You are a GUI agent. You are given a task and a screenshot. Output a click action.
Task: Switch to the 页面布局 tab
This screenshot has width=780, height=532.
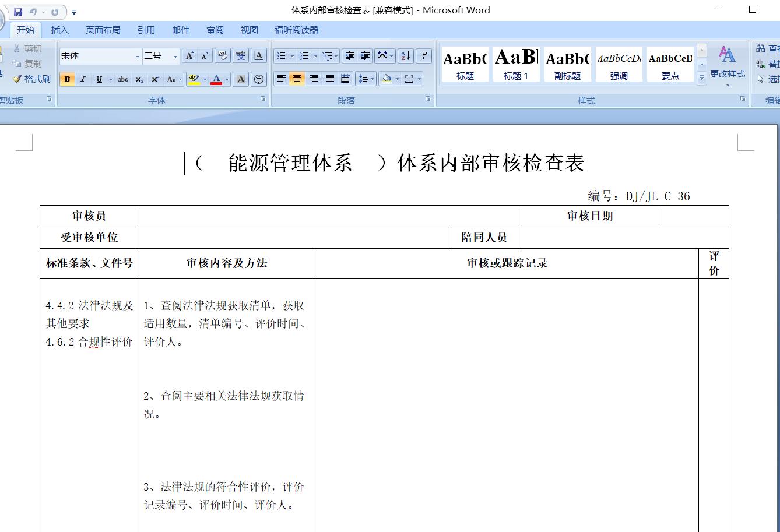103,30
